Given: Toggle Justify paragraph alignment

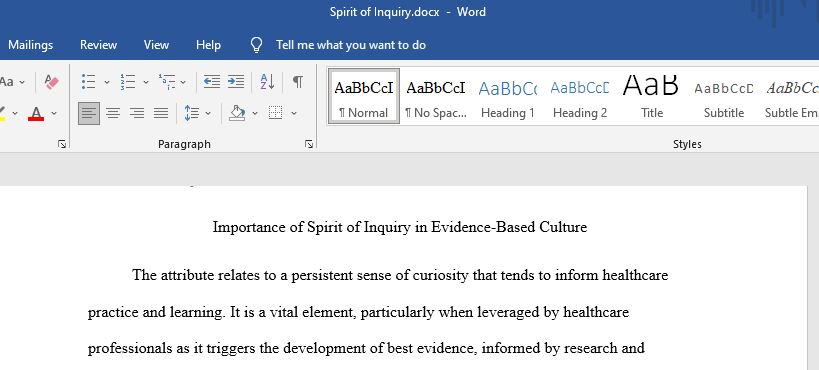Looking at the screenshot, I should coord(161,113).
